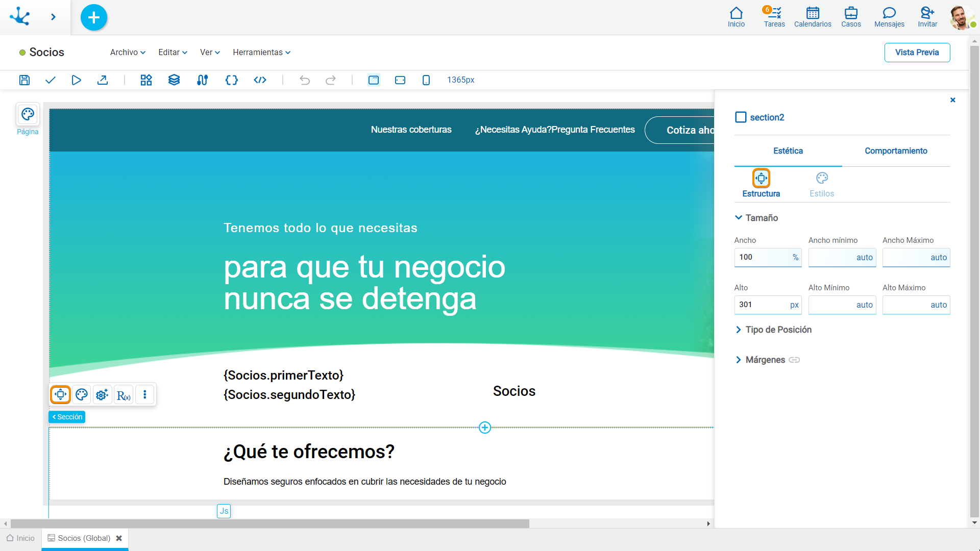
Task: Switch to mobile viewport mode
Action: coord(426,80)
